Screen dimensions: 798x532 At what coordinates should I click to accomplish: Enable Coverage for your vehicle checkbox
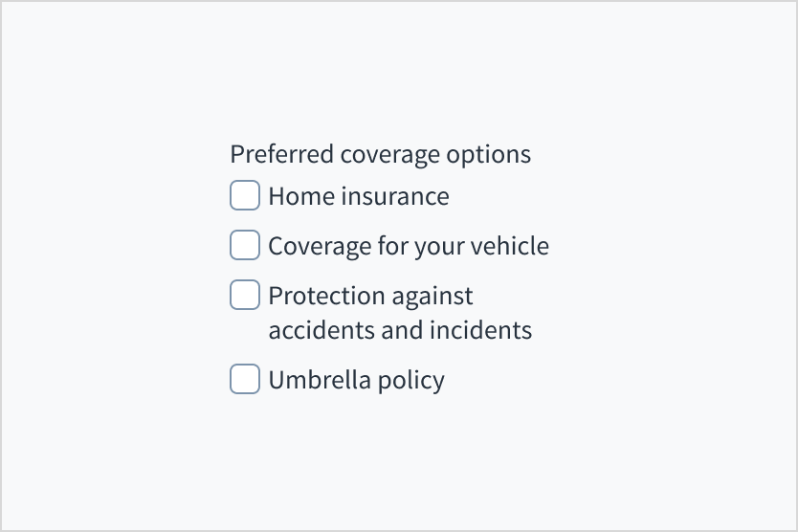(x=245, y=245)
